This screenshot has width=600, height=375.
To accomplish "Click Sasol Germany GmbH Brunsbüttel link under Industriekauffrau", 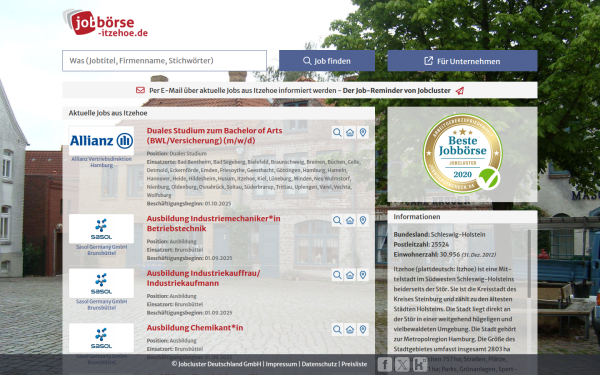I will (x=101, y=305).
